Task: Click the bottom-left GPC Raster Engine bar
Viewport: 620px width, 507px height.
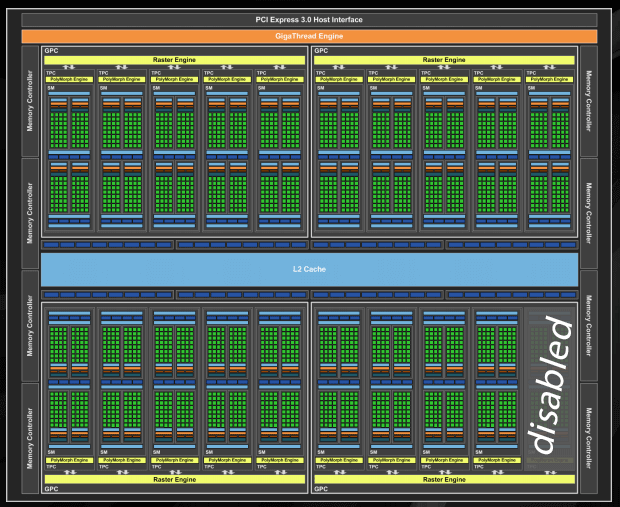Action: (x=174, y=479)
